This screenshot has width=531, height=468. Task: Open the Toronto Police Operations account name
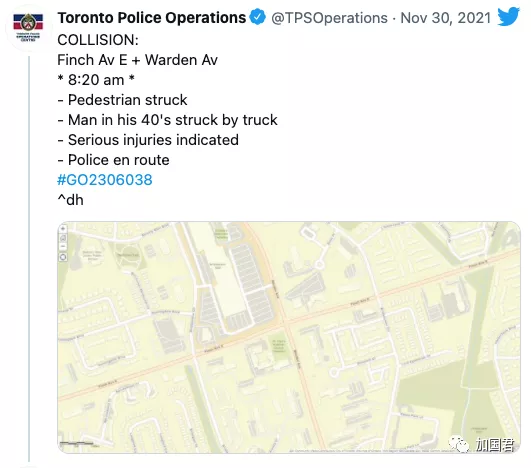point(152,18)
